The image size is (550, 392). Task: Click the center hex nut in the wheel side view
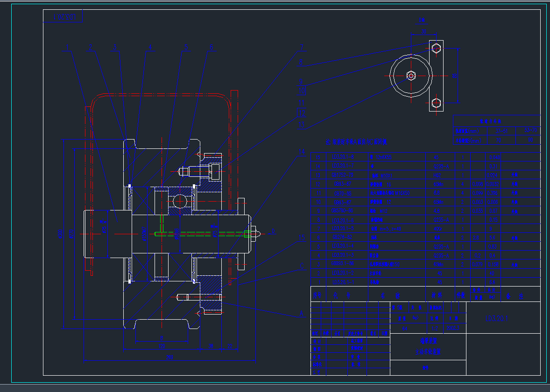(x=411, y=76)
